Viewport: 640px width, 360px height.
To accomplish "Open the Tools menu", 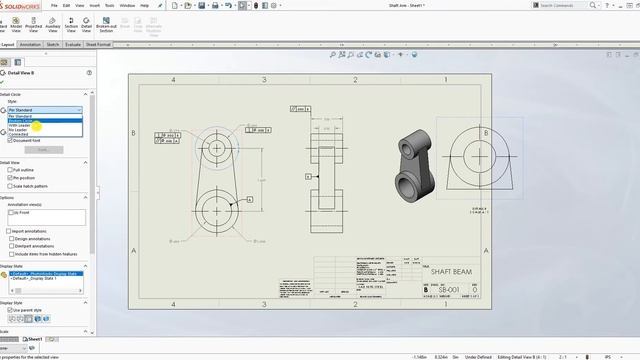I will [109, 6].
